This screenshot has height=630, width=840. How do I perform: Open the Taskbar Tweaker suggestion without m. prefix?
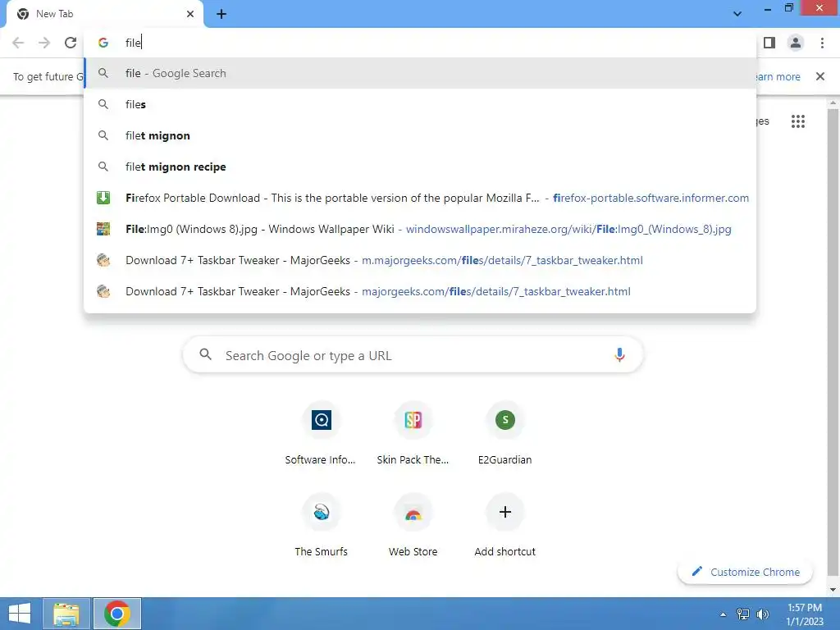click(420, 291)
